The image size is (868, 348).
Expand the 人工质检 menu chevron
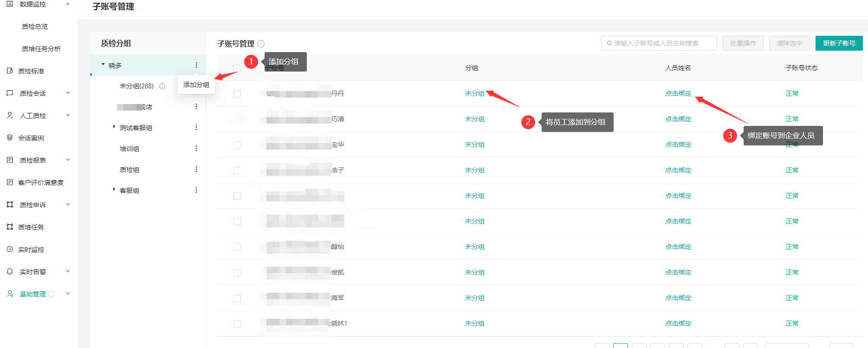tap(68, 115)
